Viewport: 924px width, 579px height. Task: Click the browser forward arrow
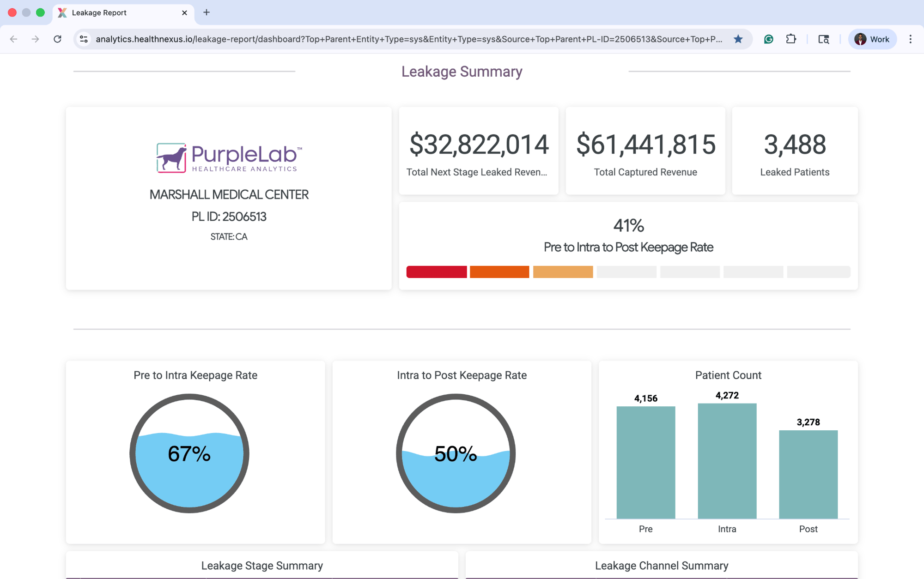[x=35, y=39]
